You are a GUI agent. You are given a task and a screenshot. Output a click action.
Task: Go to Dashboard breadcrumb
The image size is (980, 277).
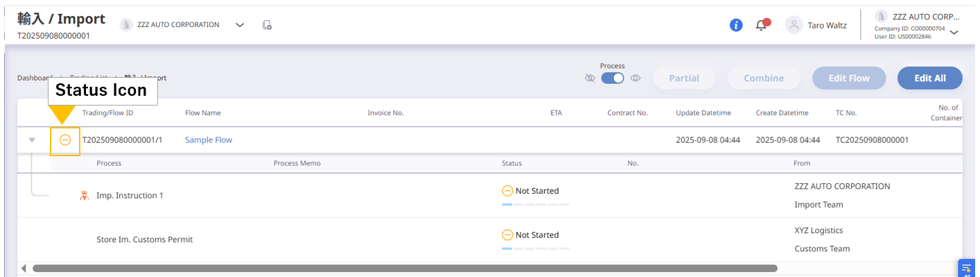(35, 78)
